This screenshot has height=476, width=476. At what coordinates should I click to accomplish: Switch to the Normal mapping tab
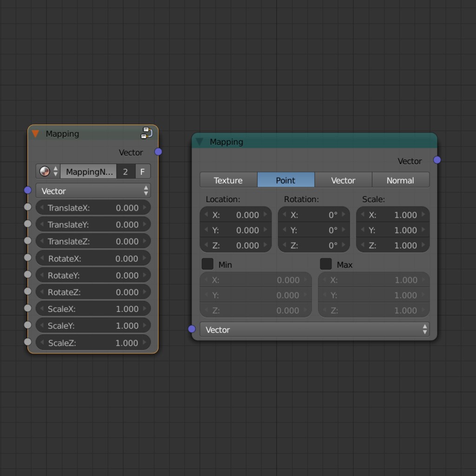(400, 180)
